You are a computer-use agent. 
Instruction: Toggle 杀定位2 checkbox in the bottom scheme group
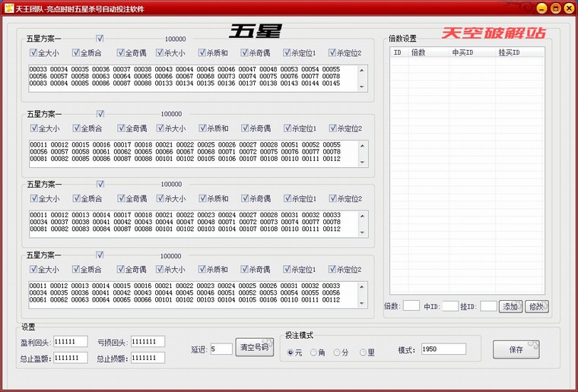click(332, 270)
